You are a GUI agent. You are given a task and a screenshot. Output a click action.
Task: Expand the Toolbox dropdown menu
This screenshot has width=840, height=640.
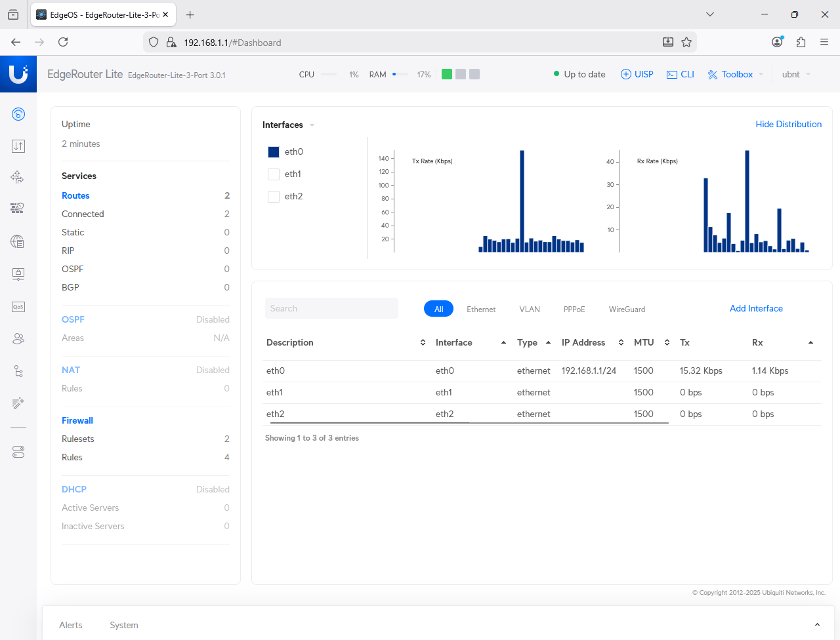coord(736,75)
